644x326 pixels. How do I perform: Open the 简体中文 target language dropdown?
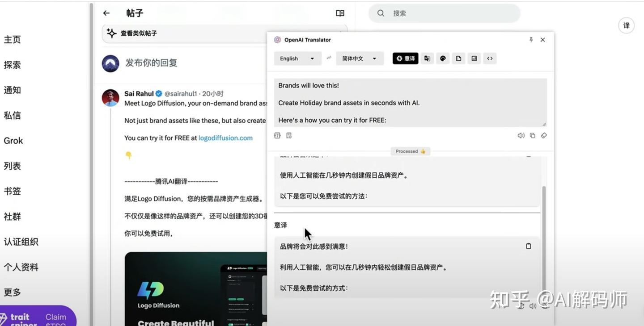coord(360,58)
